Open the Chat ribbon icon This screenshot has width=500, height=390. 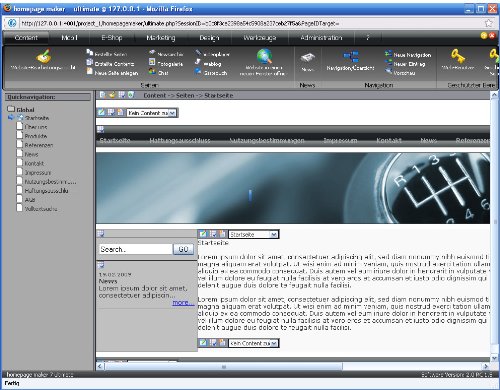coord(152,71)
